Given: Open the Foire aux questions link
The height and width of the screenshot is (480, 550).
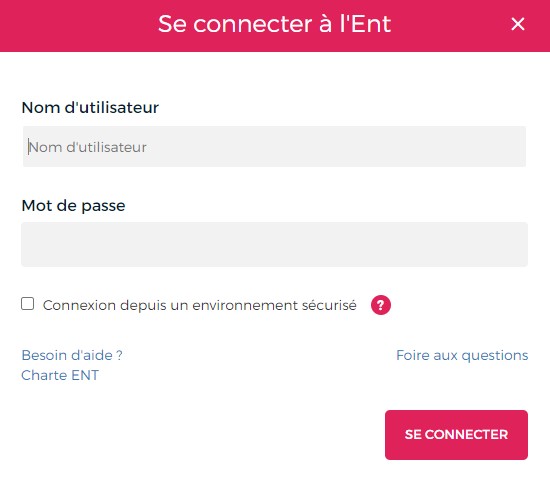Looking at the screenshot, I should pos(462,355).
